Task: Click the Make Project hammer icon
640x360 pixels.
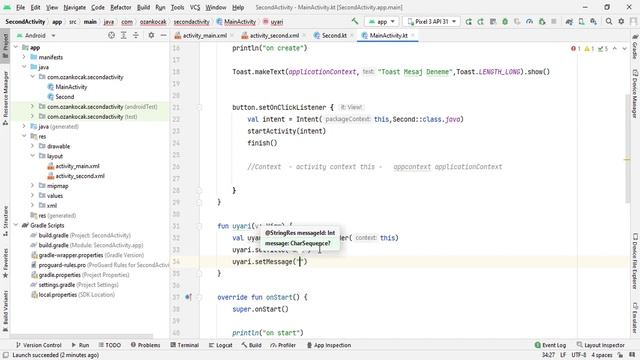Action: click(x=354, y=21)
